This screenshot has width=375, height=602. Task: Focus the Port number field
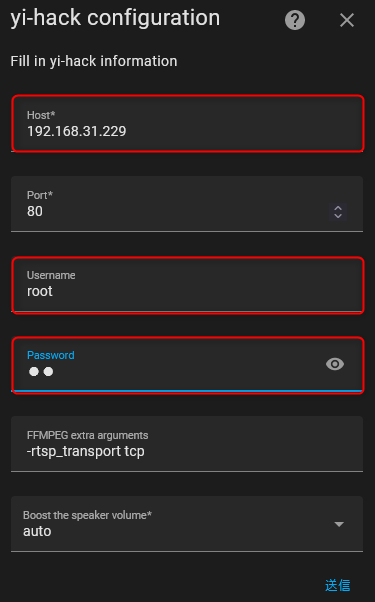[187, 204]
